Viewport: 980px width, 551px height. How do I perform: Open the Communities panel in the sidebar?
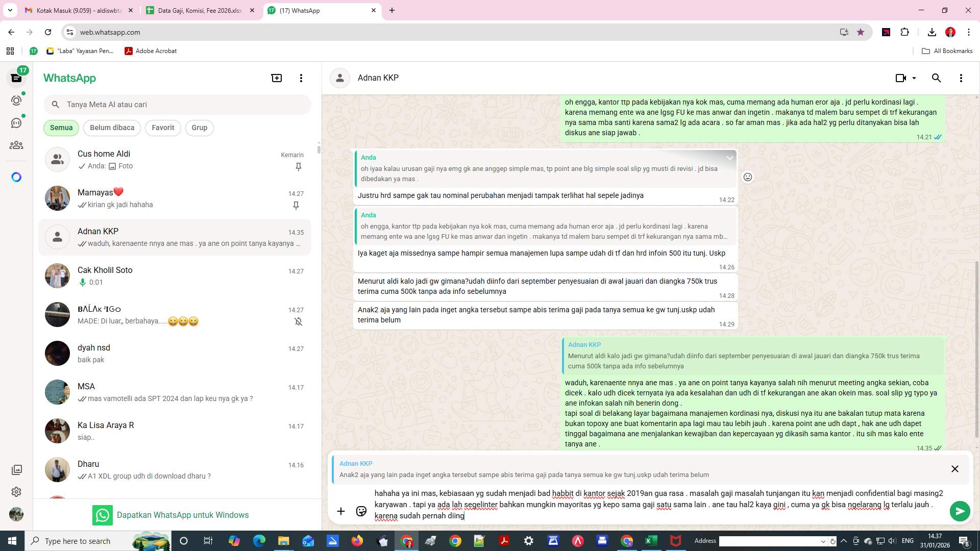[x=17, y=145]
